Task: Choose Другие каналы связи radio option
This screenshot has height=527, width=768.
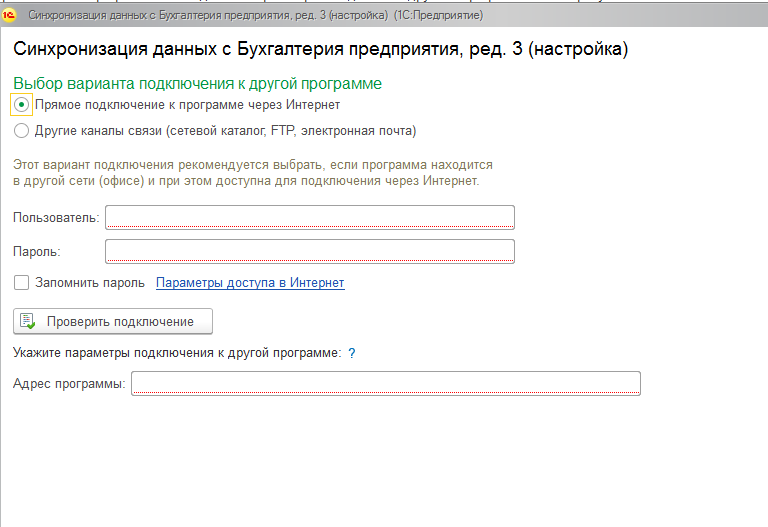Action: [x=22, y=131]
